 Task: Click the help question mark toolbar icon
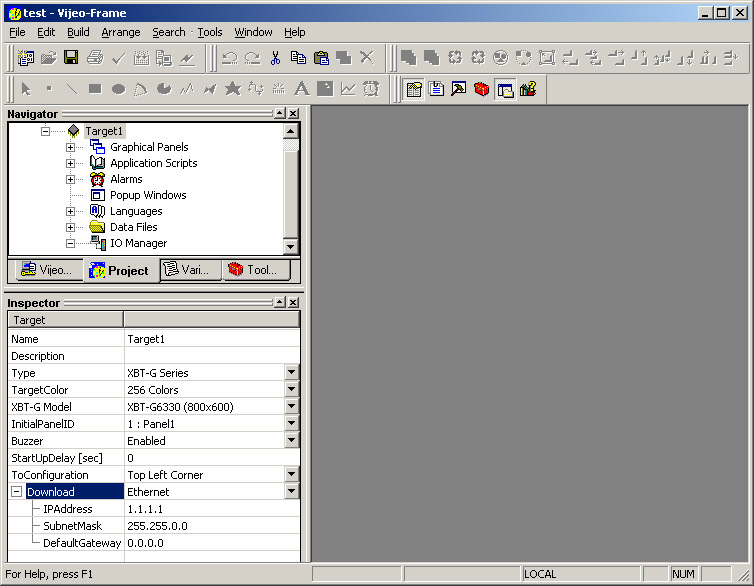click(x=528, y=89)
